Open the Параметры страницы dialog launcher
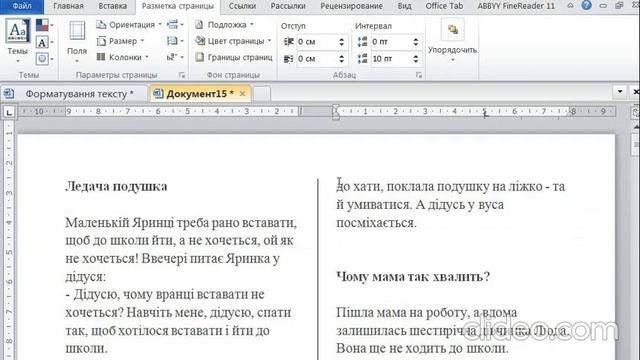Screen dimensions: 640x360 tap(182, 75)
